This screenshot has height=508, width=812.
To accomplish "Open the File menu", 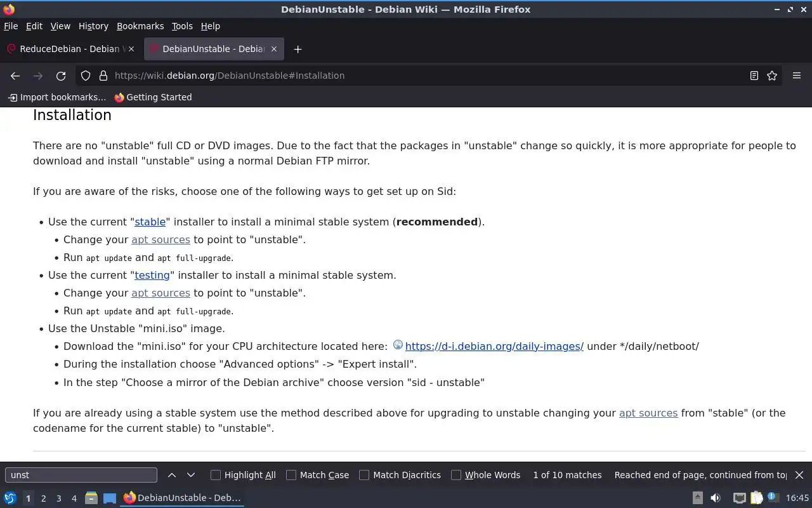I will pos(11,26).
